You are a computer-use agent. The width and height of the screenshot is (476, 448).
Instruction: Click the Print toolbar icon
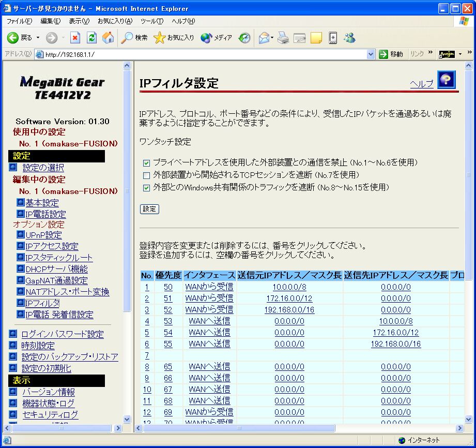click(x=283, y=38)
